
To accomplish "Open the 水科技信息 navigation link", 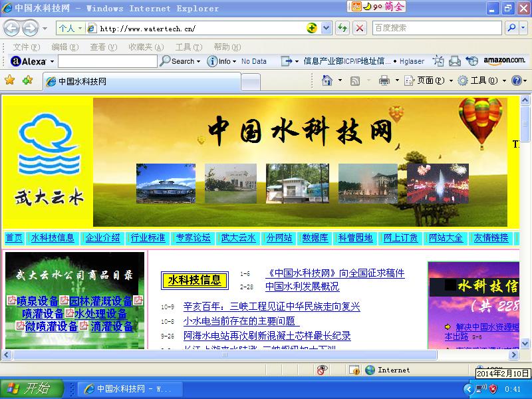I will (53, 237).
